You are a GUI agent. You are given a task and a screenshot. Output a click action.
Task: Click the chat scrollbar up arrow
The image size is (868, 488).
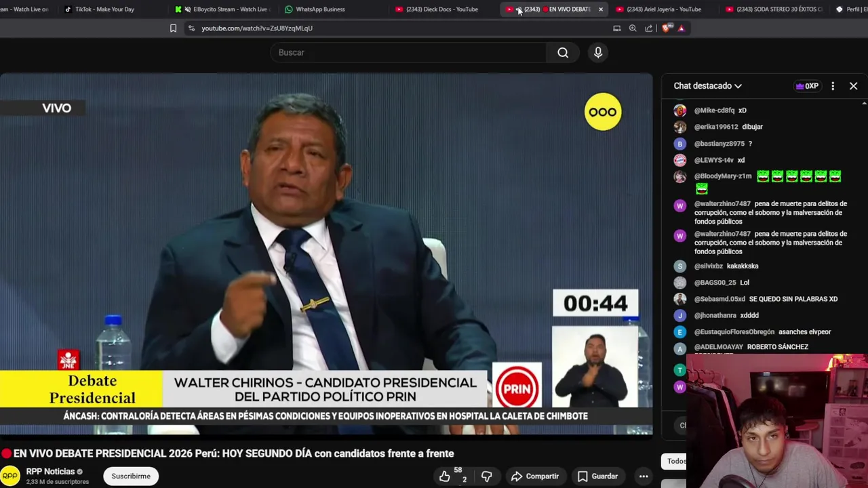click(864, 104)
